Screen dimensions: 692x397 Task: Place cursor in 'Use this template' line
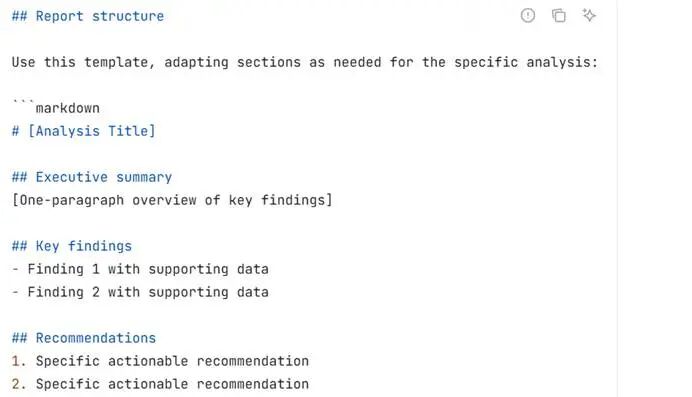pyautogui.click(x=305, y=62)
